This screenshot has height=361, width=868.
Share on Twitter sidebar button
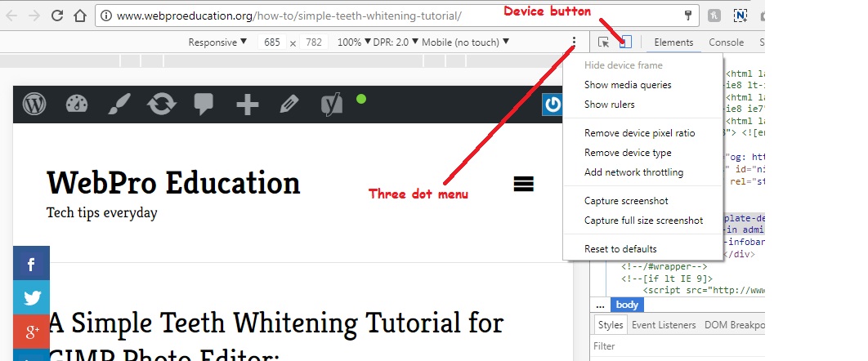31,298
